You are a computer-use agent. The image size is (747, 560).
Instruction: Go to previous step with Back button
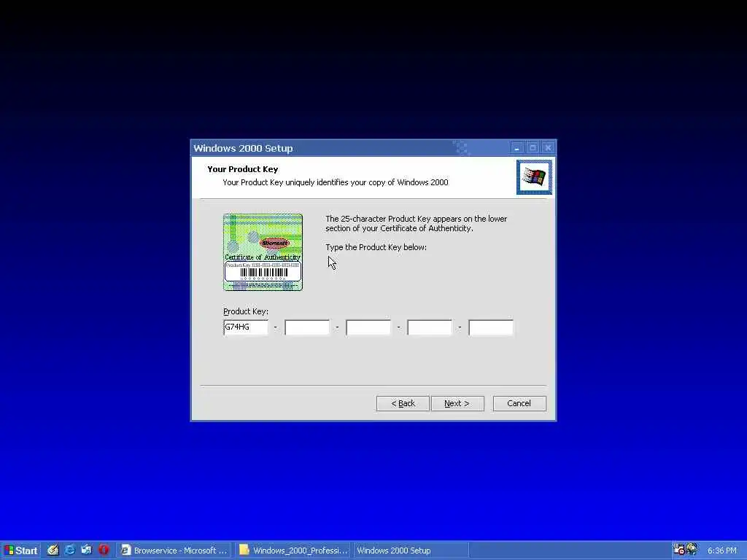[x=403, y=403]
